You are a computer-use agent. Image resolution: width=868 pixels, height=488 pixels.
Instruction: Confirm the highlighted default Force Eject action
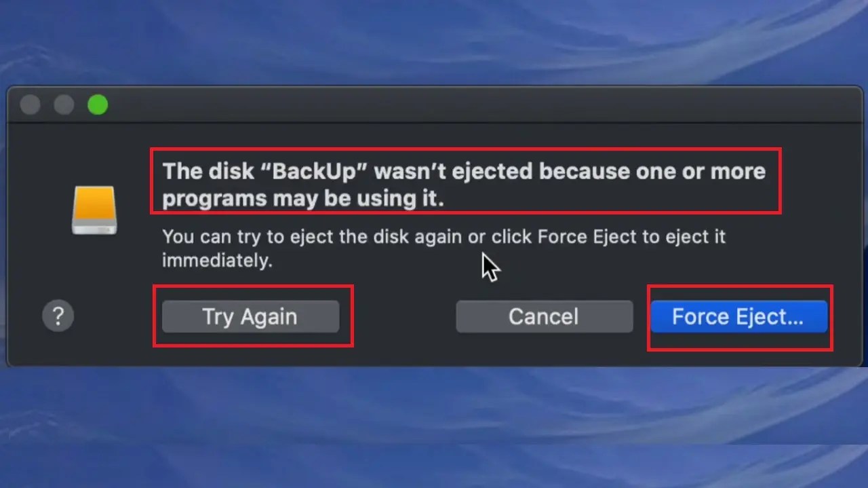(x=739, y=316)
